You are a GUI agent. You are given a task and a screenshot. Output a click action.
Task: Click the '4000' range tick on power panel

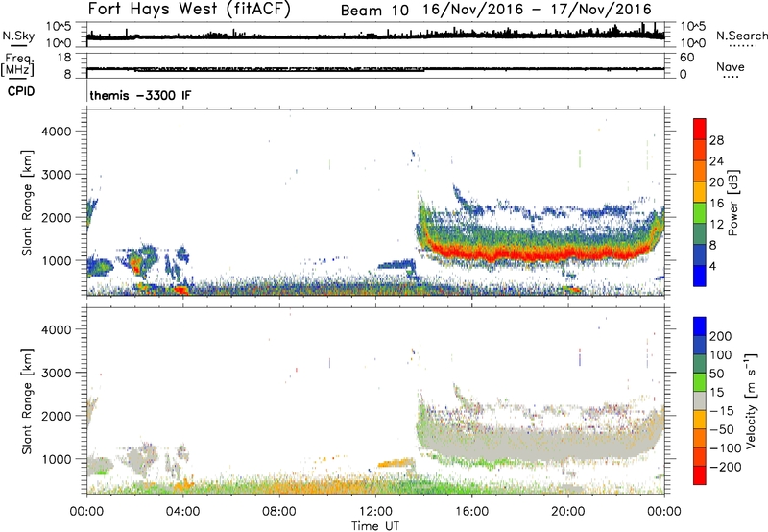[56, 132]
